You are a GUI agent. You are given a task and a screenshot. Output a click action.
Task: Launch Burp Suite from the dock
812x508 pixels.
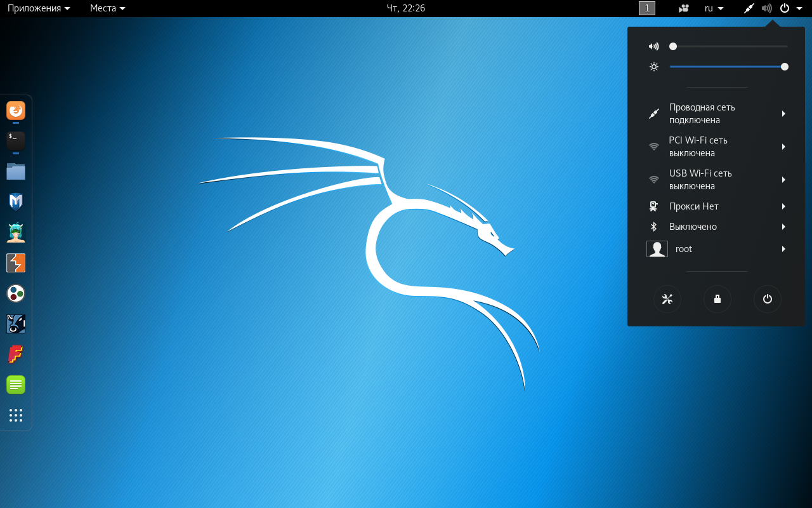coord(16,263)
